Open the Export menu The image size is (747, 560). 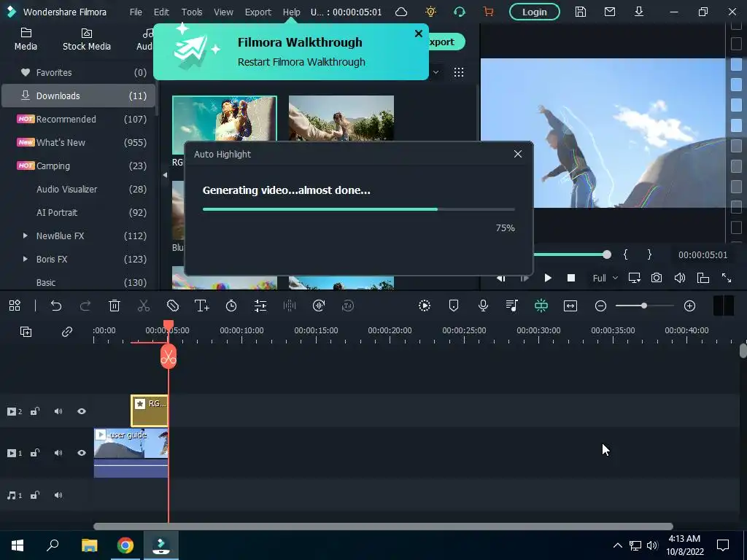(x=258, y=12)
